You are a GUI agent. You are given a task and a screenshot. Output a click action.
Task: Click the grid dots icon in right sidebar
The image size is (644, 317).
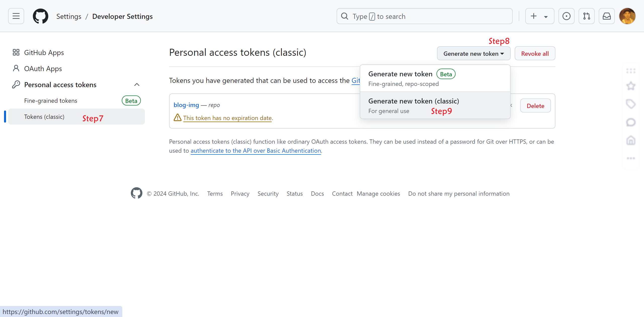coord(631,71)
